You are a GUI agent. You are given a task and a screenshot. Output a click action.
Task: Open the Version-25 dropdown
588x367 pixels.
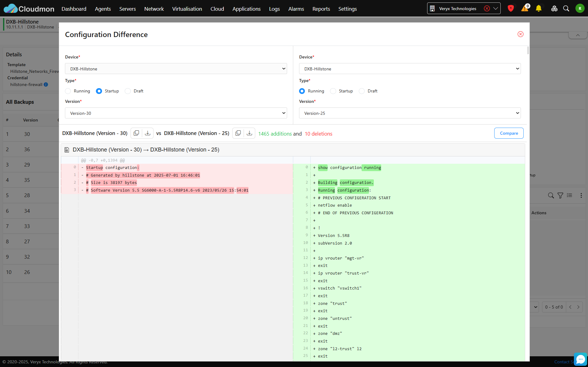click(410, 113)
